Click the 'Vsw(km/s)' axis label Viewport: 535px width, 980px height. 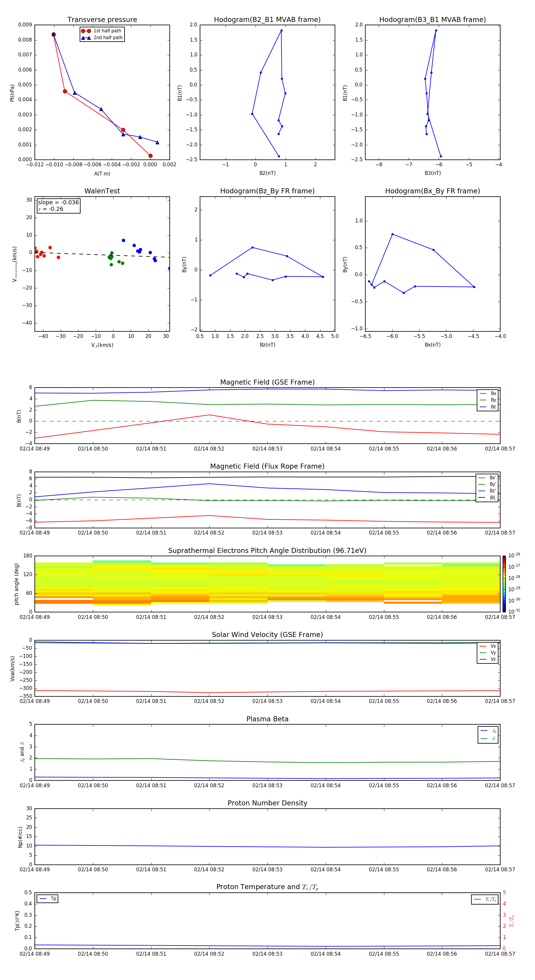12,668
